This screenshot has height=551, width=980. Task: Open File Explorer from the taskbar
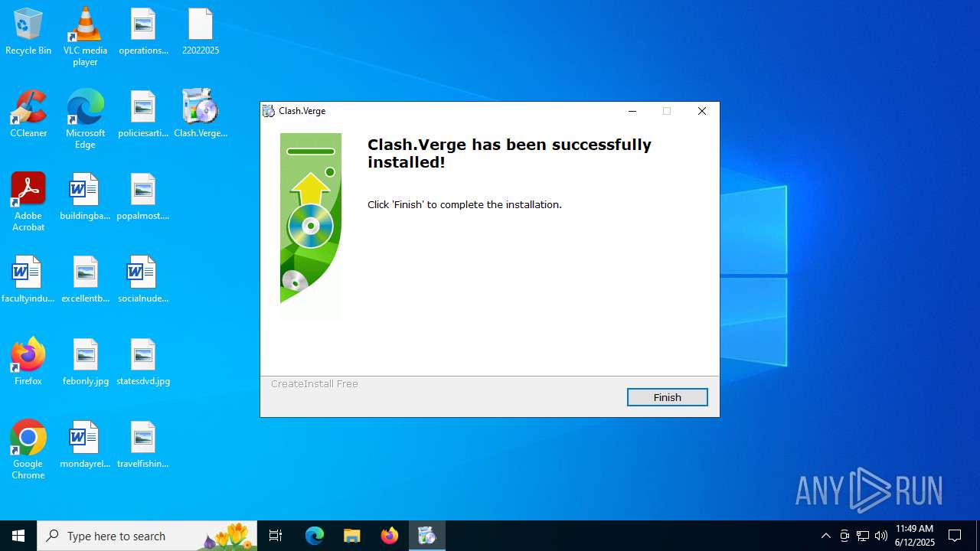[x=352, y=536]
